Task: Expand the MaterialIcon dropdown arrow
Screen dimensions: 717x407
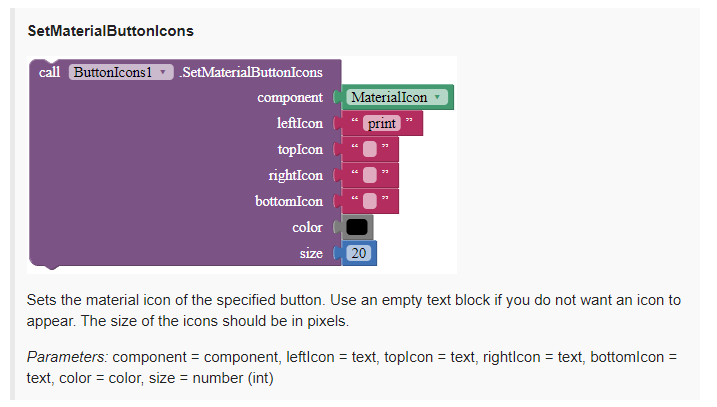Action: click(437, 98)
